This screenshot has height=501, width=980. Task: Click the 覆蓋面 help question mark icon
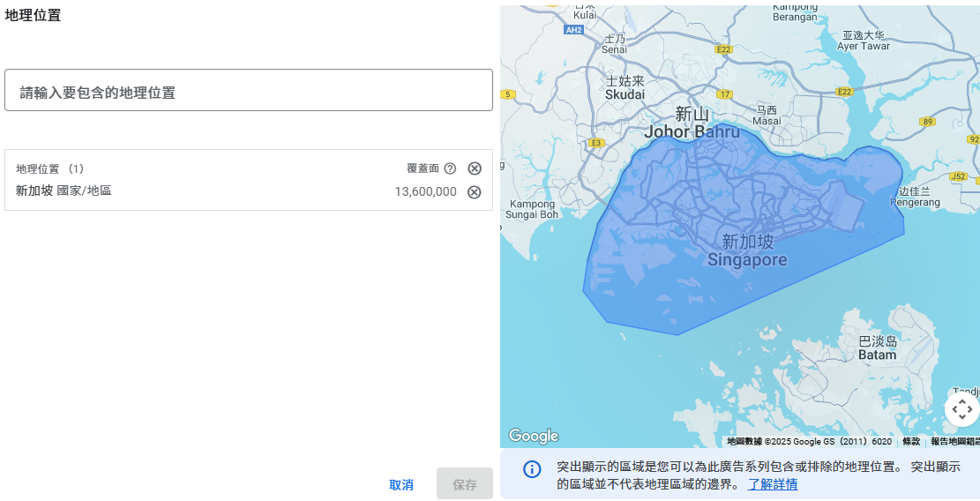click(x=450, y=168)
